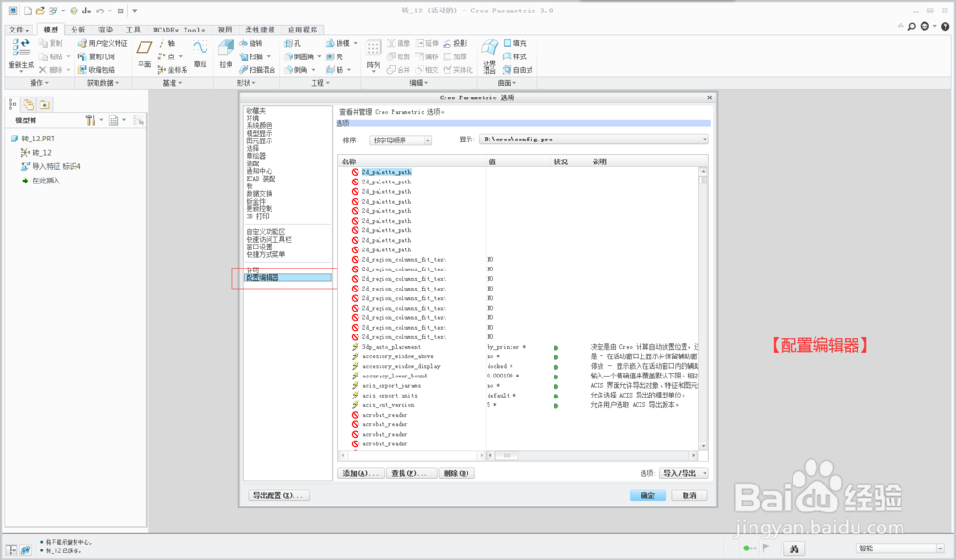956x560 pixels.
Task: Switch to the 工具 ribbon tab
Action: (x=133, y=30)
